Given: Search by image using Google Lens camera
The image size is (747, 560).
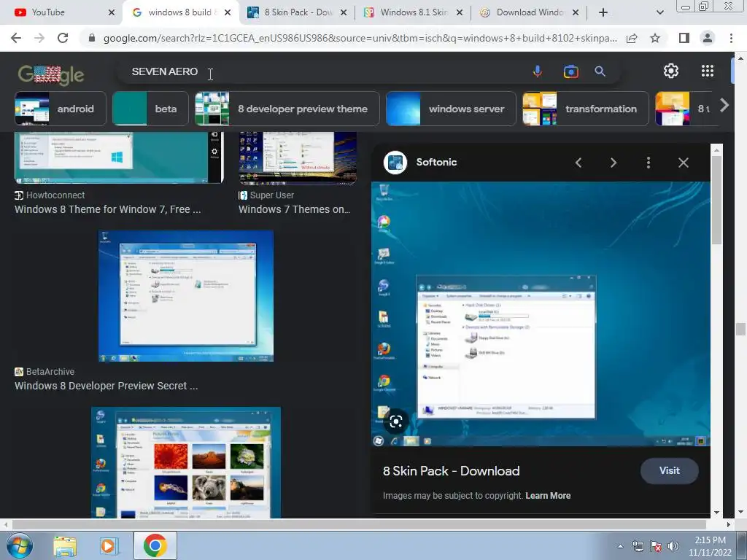Looking at the screenshot, I should pos(570,71).
